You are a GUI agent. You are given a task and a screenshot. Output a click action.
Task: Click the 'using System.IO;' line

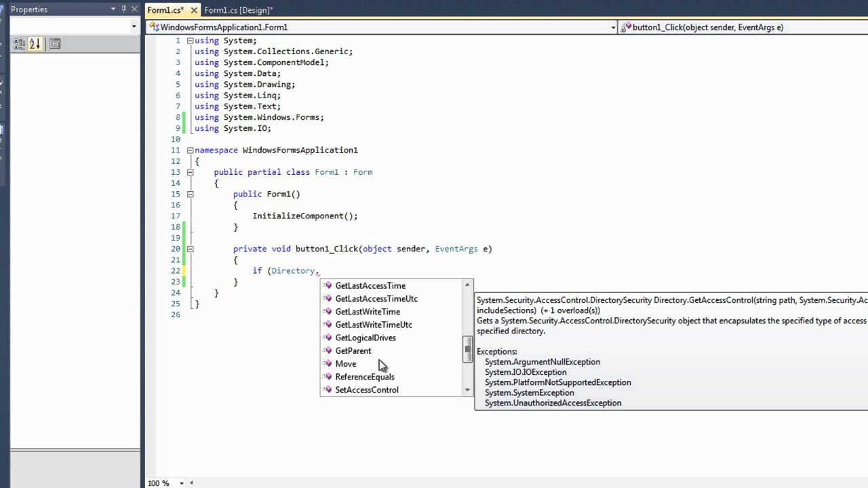coord(233,128)
